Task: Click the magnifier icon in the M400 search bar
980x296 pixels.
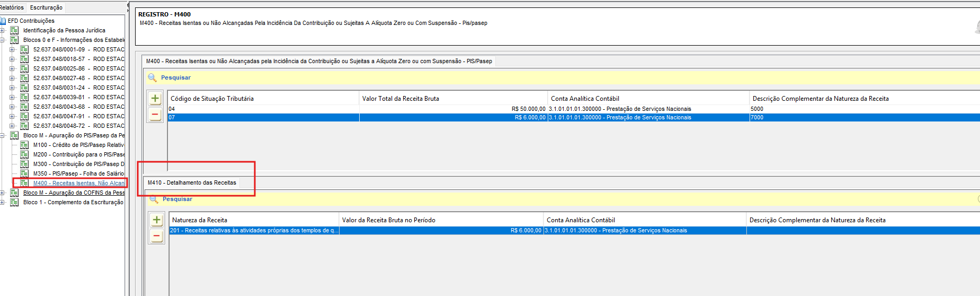Action: coord(152,77)
